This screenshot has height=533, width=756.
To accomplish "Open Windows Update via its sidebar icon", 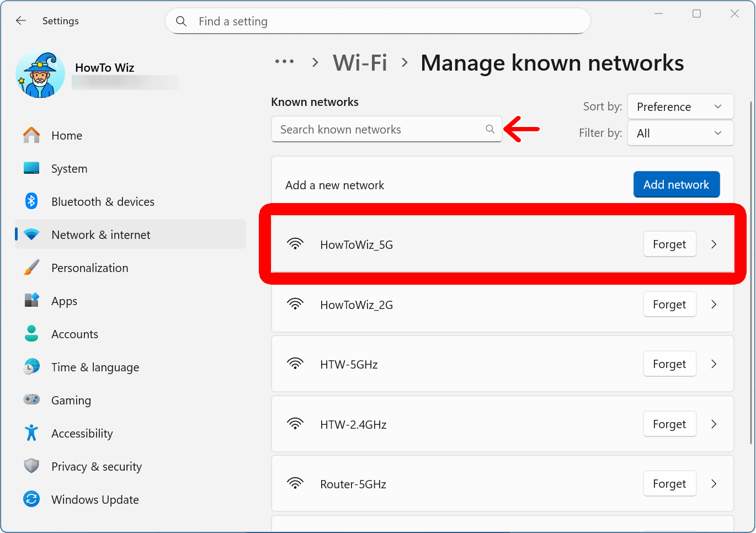I will pyautogui.click(x=31, y=499).
